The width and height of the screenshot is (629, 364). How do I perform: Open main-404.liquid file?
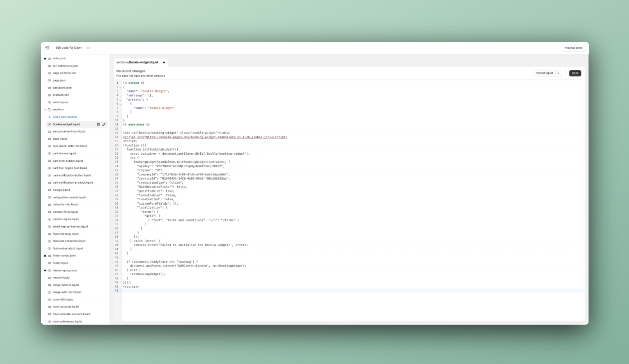click(x=63, y=300)
